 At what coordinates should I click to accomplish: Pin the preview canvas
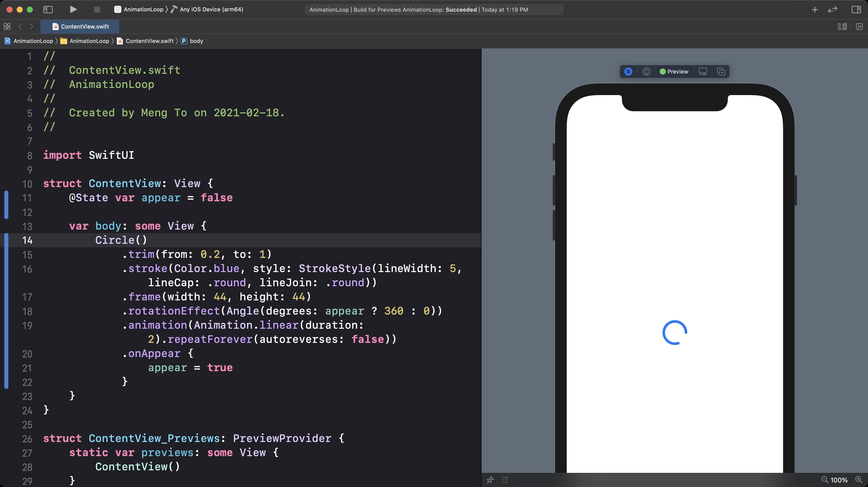coord(490,480)
